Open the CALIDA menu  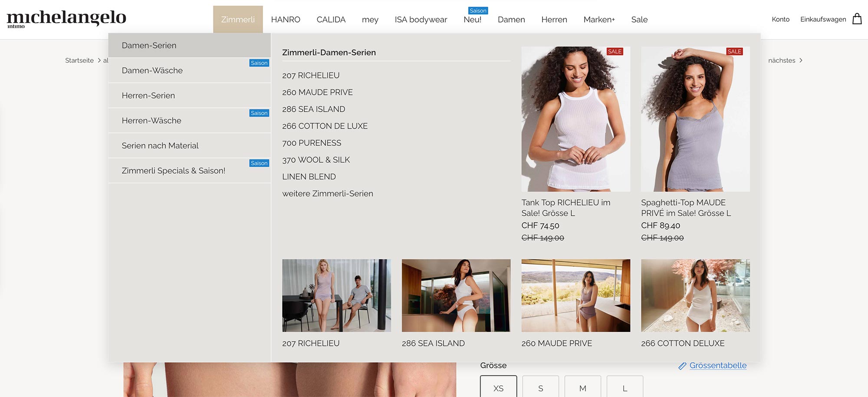(331, 20)
